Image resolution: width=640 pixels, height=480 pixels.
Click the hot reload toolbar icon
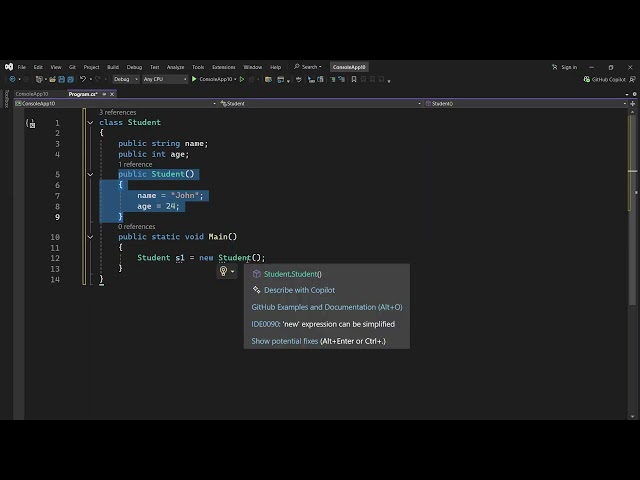251,79
